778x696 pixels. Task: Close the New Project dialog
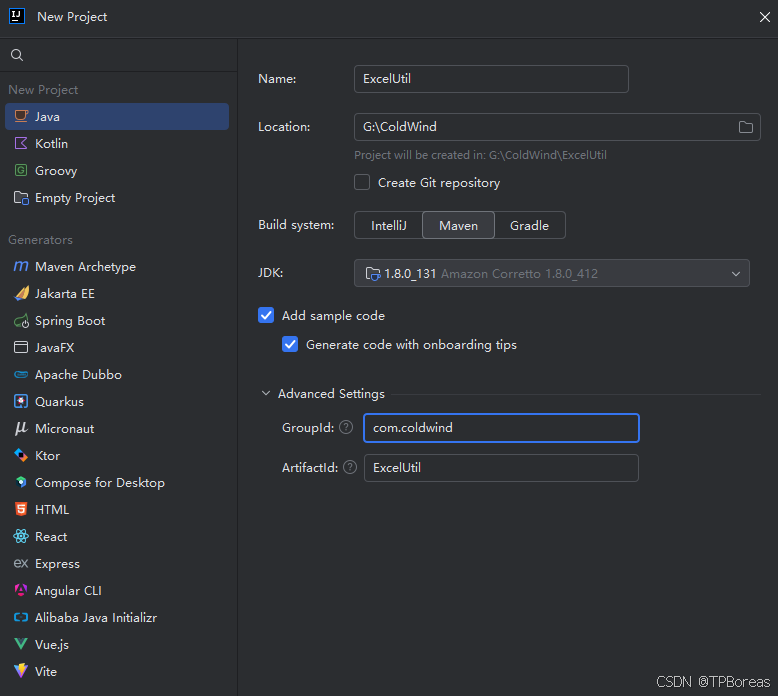(x=765, y=17)
